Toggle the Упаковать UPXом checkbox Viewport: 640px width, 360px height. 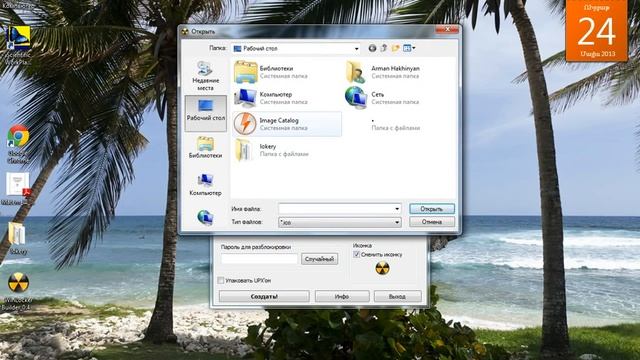(221, 280)
